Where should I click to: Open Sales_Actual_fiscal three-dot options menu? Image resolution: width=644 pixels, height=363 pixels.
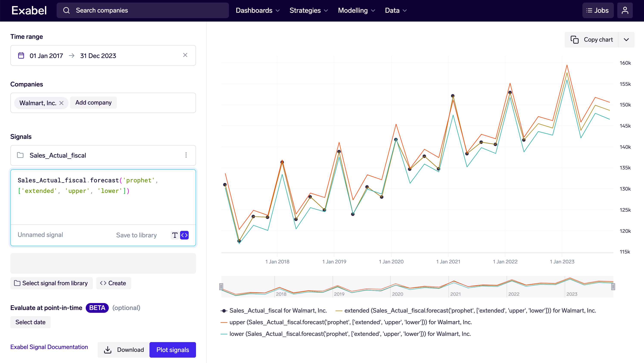(186, 155)
